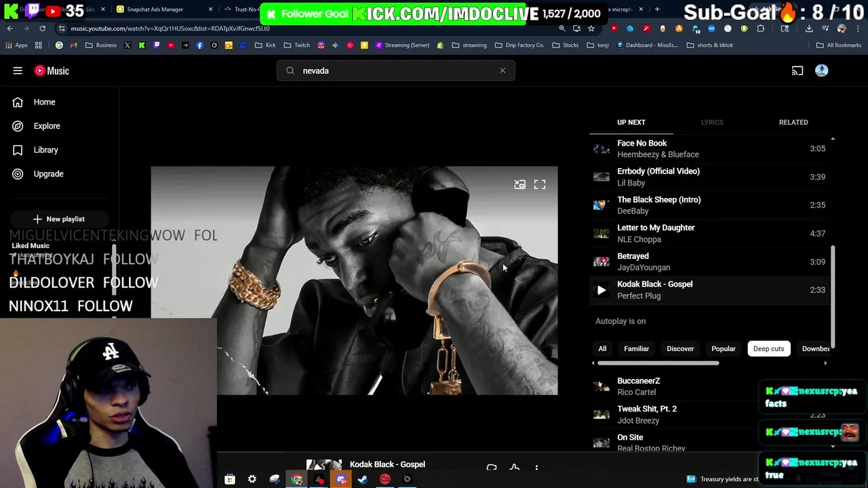Image resolution: width=868 pixels, height=488 pixels.
Task: Click the dislike icon in the player bar
Action: (x=492, y=468)
